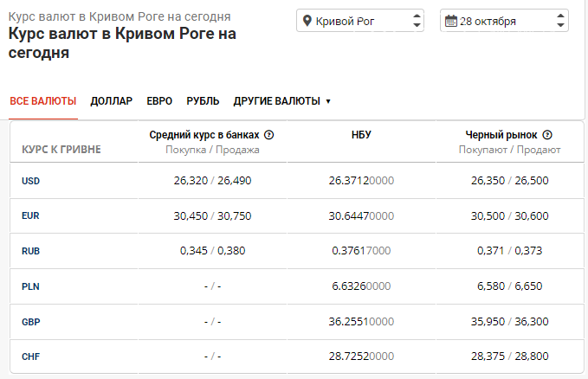Click the GBP currency row label
Viewport: 588px width, 379px height.
click(x=31, y=322)
